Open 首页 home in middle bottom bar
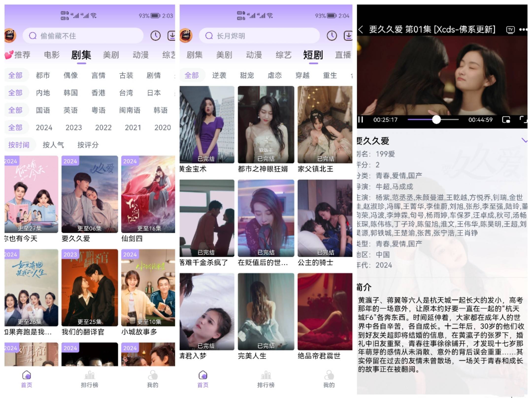The image size is (532, 399). [x=203, y=379]
